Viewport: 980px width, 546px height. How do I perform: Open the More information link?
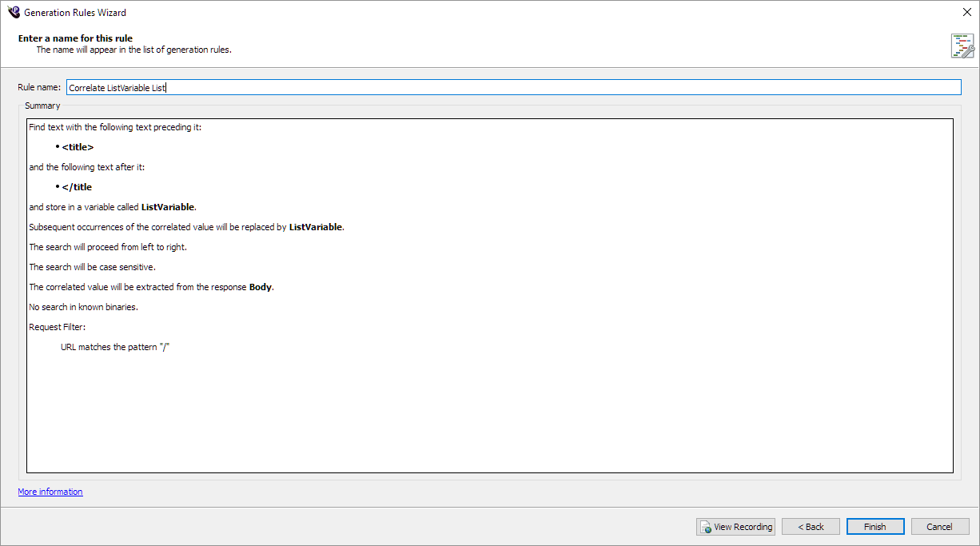pos(50,492)
